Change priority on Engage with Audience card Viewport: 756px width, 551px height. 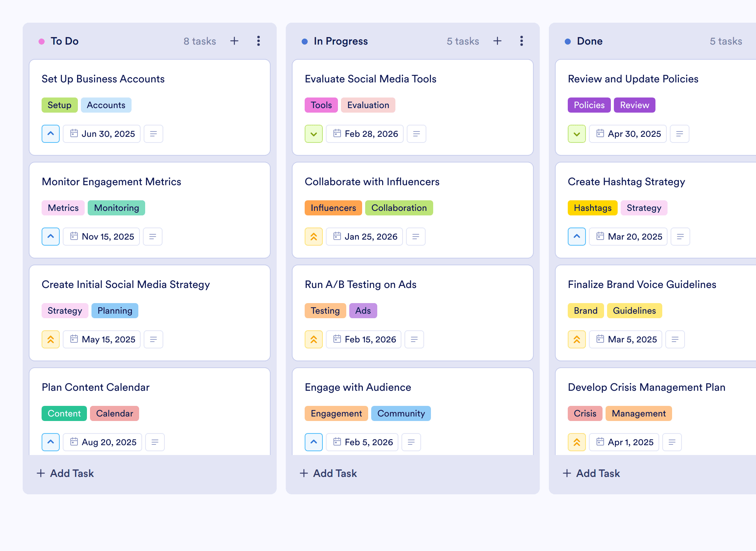[x=314, y=442]
